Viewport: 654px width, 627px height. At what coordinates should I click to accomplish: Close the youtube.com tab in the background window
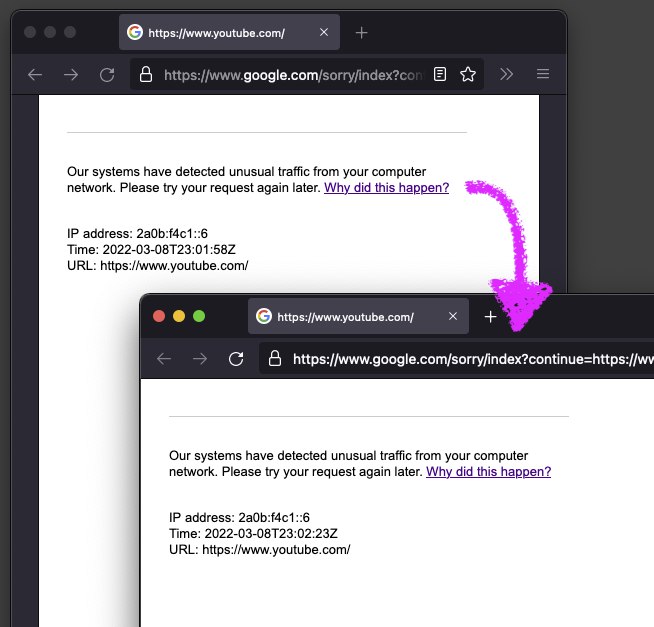coord(324,32)
